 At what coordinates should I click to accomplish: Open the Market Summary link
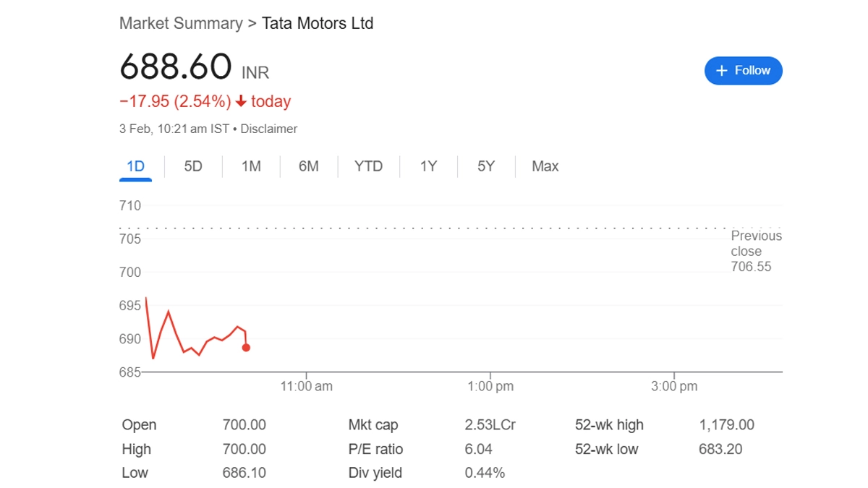tap(181, 23)
